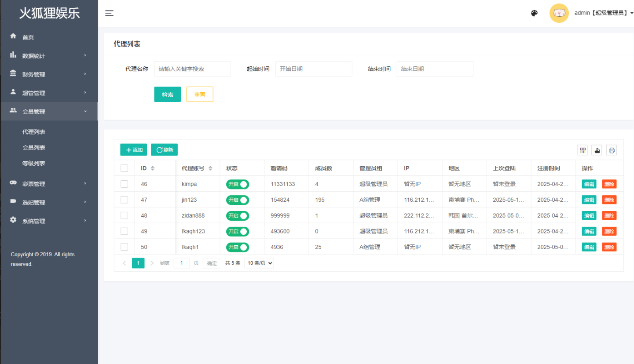Click the 开始日期 start date field

[314, 69]
